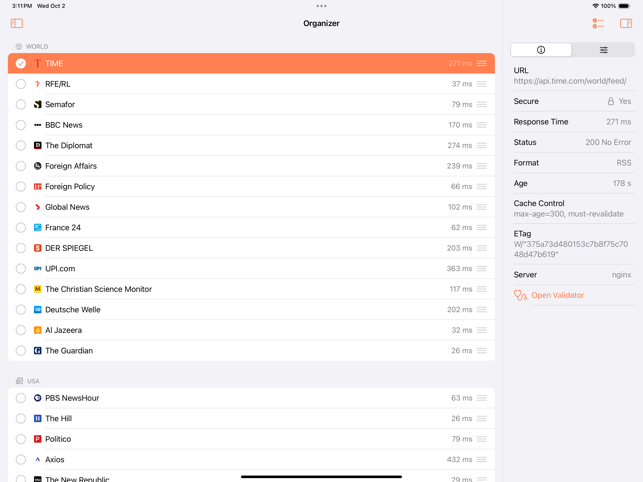
Task: Select the Semafor feed circle
Action: coord(21,105)
